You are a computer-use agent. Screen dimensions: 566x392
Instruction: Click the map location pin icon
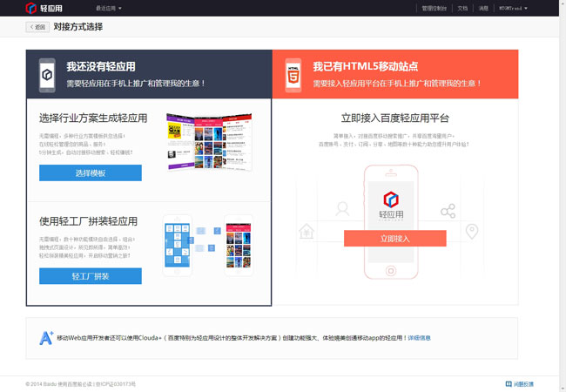click(x=472, y=232)
